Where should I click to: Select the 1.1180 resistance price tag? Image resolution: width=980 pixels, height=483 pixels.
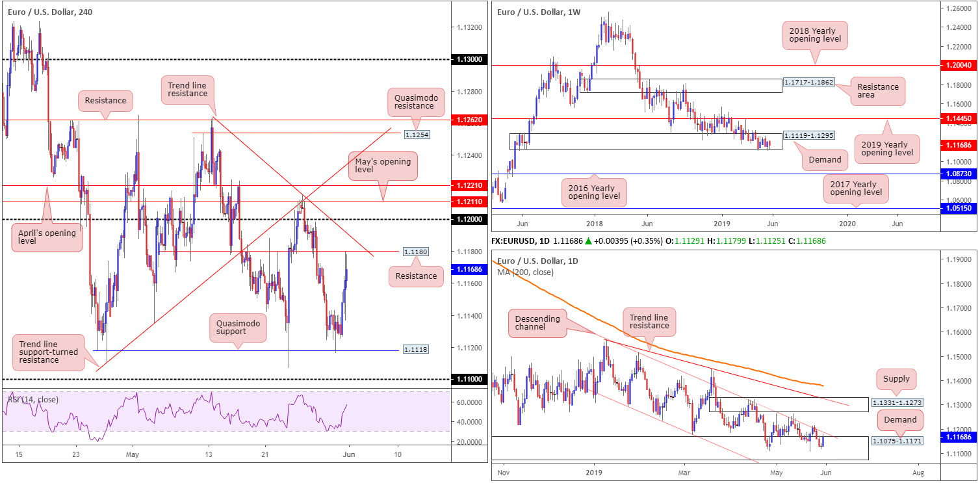[x=415, y=251]
